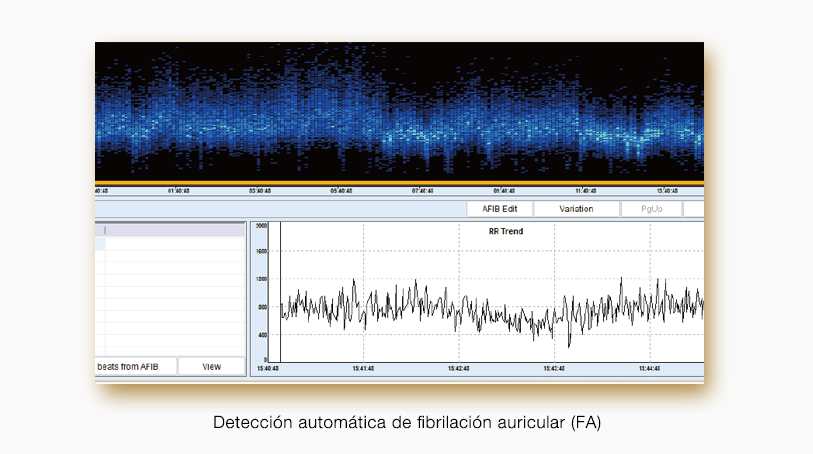
Task: Jump to 05:40:48 on heatmap timeline
Action: 341,190
